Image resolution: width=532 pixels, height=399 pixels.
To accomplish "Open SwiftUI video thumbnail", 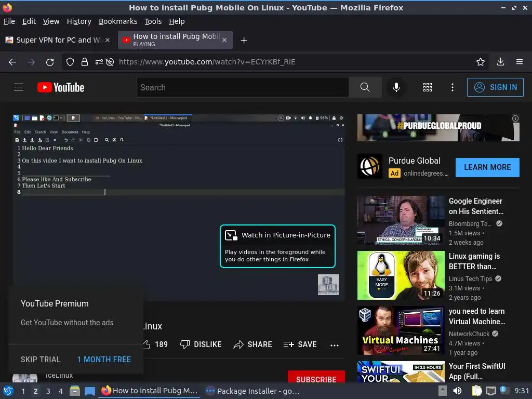I will coord(401,372).
